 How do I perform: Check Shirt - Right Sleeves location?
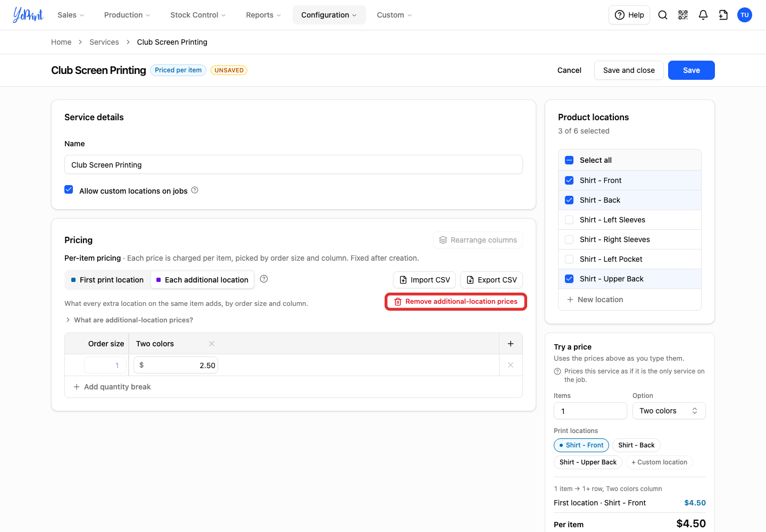pyautogui.click(x=569, y=239)
